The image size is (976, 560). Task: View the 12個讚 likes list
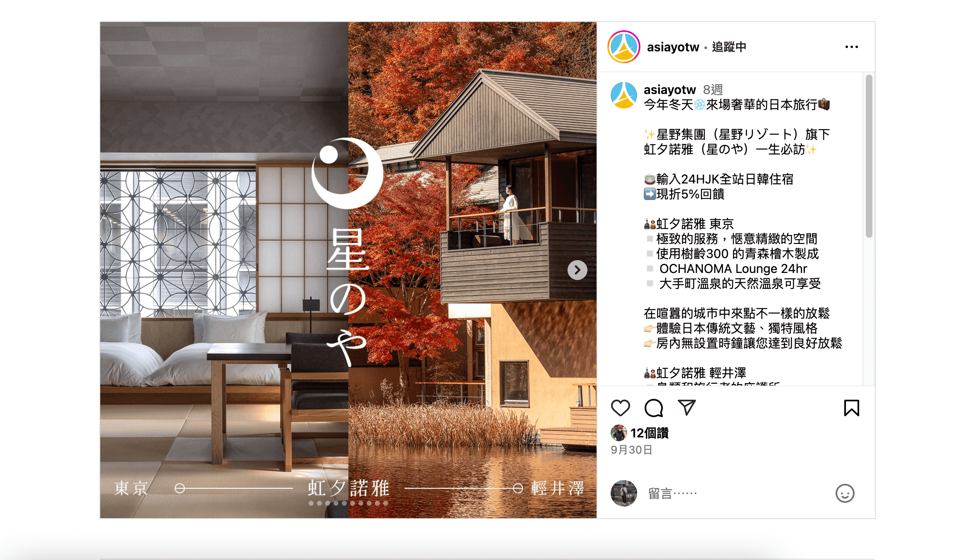point(649,433)
